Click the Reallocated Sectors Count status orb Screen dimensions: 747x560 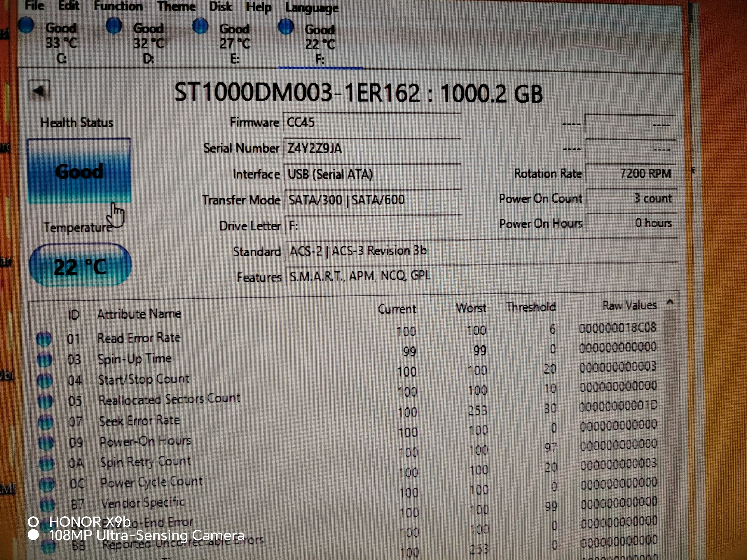[x=45, y=401]
